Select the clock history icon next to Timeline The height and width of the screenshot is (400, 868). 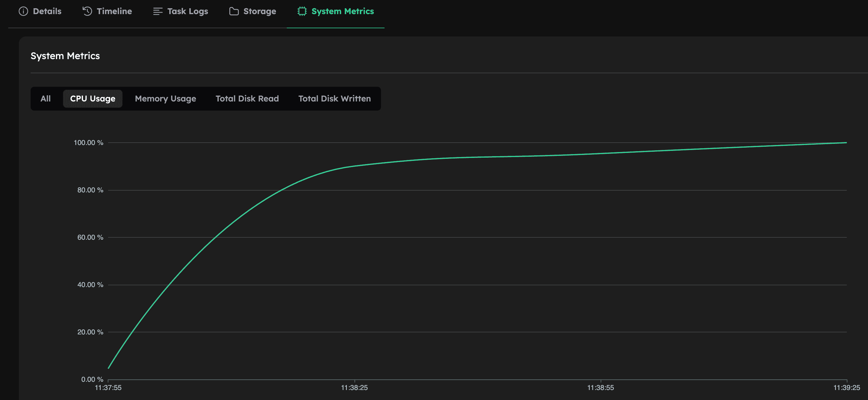[87, 11]
